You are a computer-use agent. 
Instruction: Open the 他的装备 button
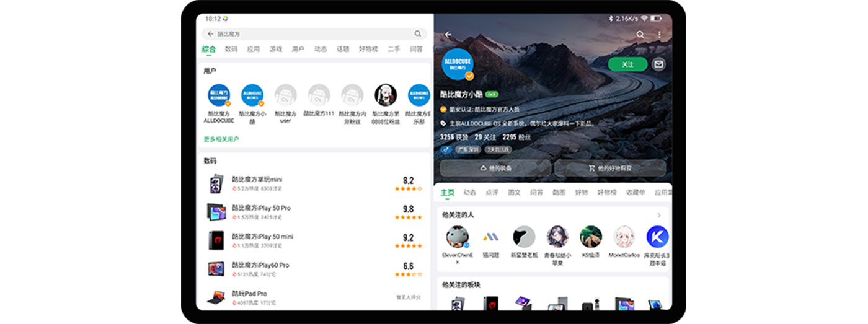495,168
